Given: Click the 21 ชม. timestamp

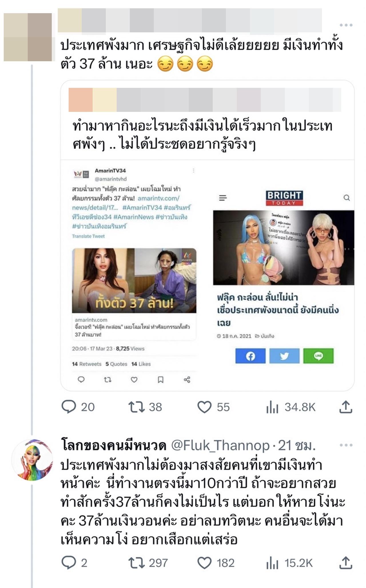Looking at the screenshot, I should pyautogui.click(x=297, y=446).
